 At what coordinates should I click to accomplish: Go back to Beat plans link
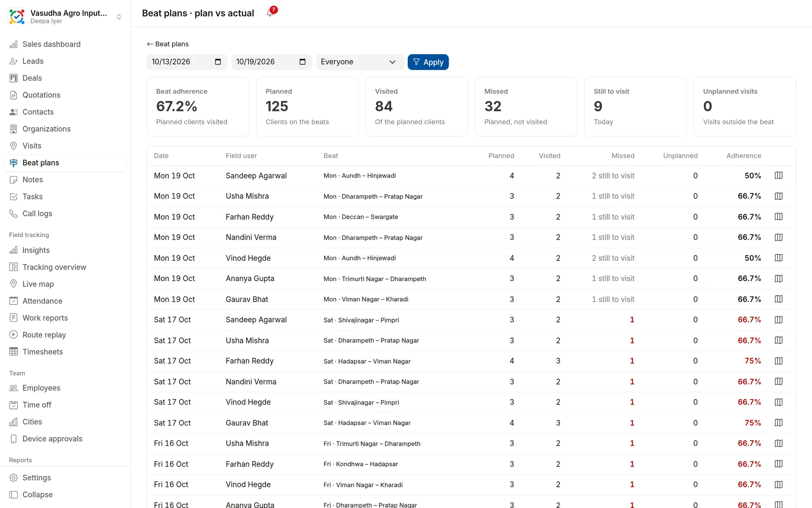tap(168, 44)
